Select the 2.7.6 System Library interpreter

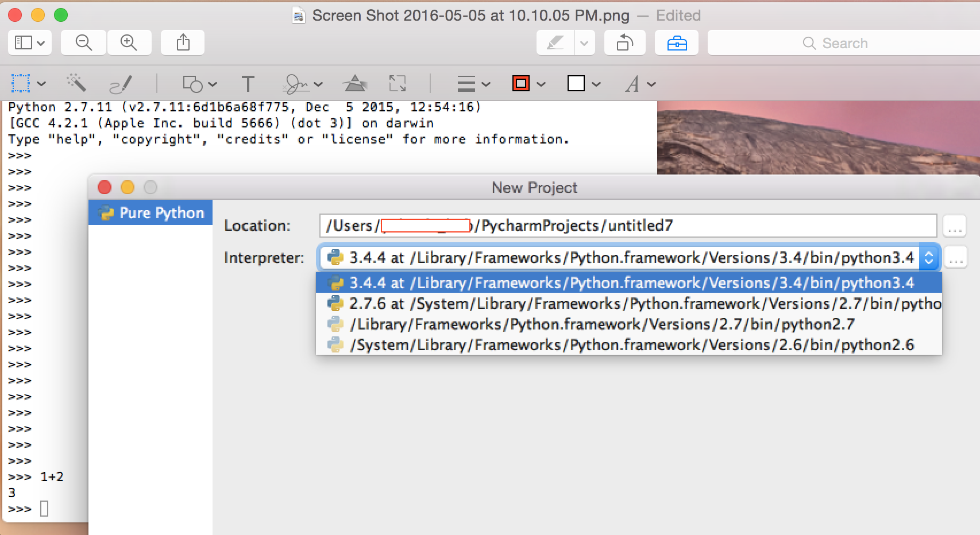(629, 304)
